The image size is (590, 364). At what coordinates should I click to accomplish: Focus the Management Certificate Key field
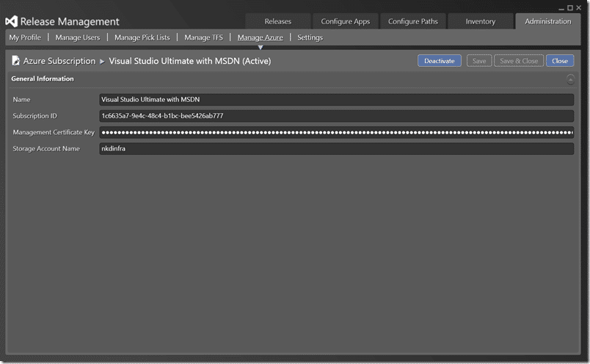click(336, 132)
